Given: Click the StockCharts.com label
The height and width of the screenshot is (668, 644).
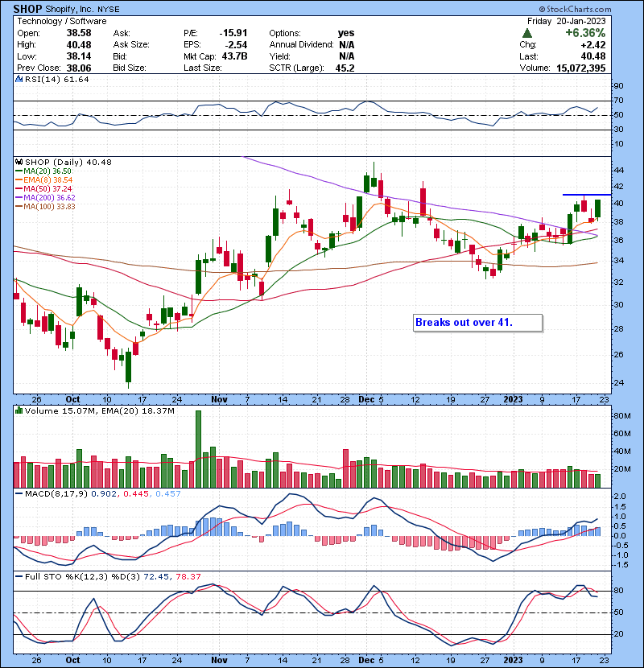Looking at the screenshot, I should (x=575, y=9).
